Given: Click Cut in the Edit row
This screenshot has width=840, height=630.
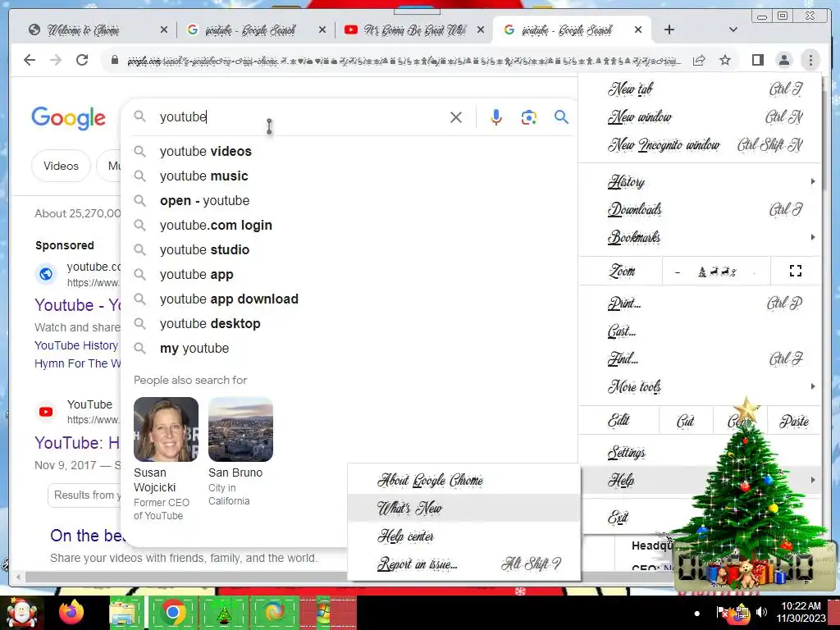Looking at the screenshot, I should coord(686,421).
